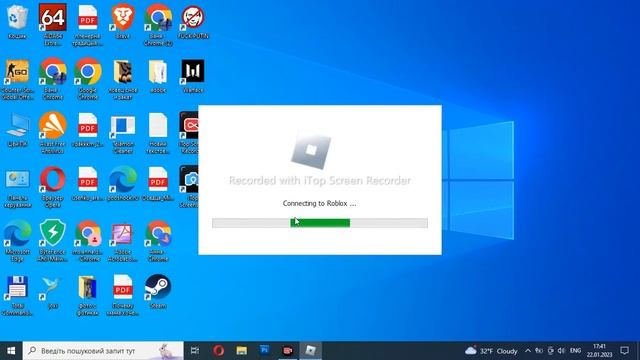Open the blue bird desktop shortcut
The width and height of the screenshot is (640, 360).
click(53, 291)
